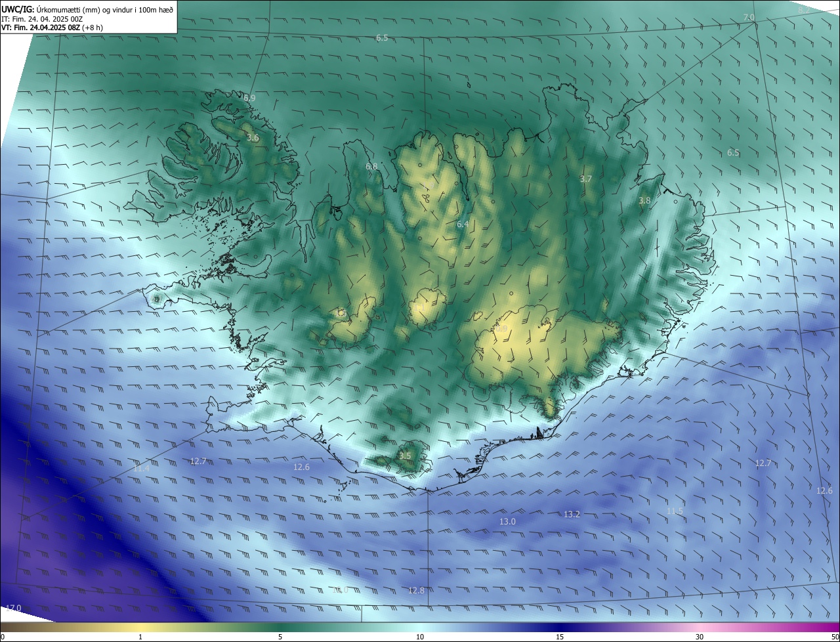Click the 3.5 value label near the south coast
840x642 pixels.
tap(405, 456)
